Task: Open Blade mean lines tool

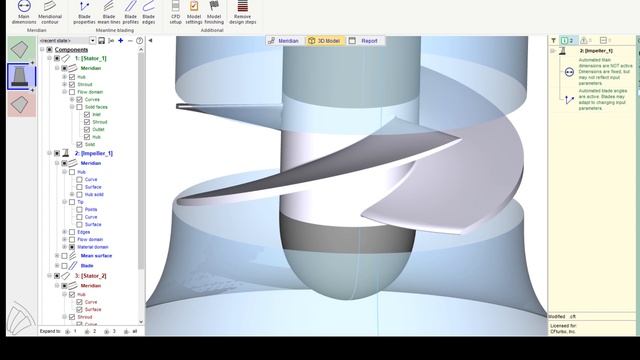Action: 109,12
